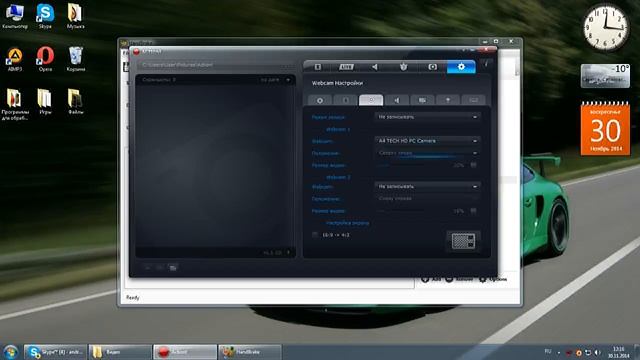Open the audio recordings tab with the speaker icon
The width and height of the screenshot is (640, 360).
point(375,67)
